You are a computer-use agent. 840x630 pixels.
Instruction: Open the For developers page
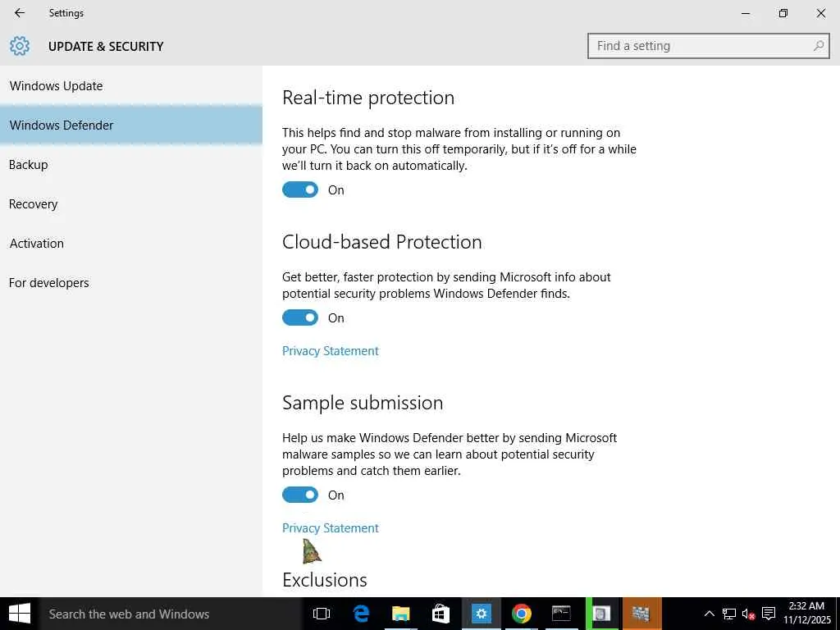(x=131, y=283)
